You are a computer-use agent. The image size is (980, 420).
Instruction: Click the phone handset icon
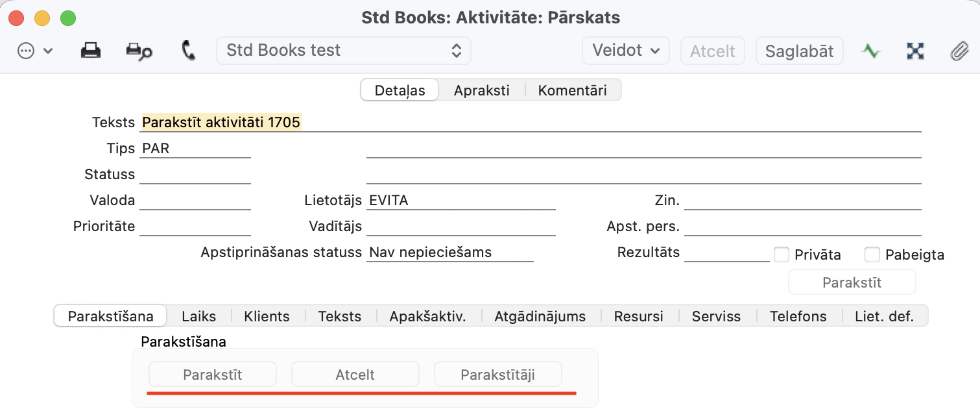click(189, 51)
